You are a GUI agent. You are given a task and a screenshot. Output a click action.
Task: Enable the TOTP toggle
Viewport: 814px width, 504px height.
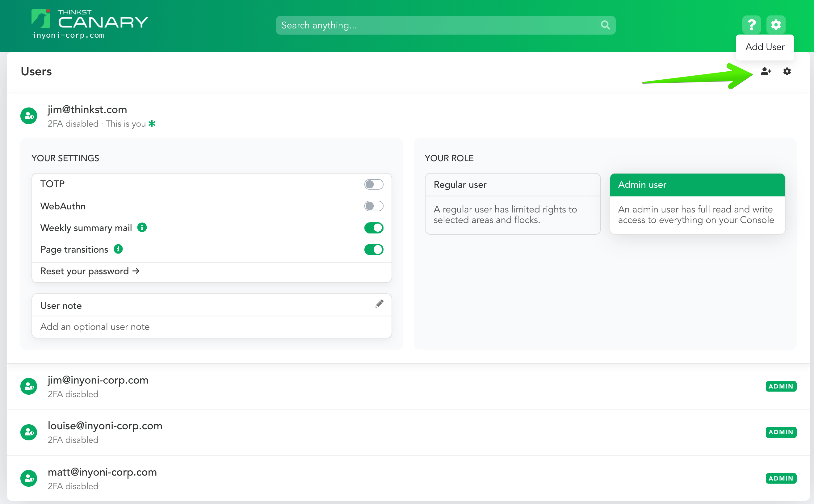click(374, 184)
